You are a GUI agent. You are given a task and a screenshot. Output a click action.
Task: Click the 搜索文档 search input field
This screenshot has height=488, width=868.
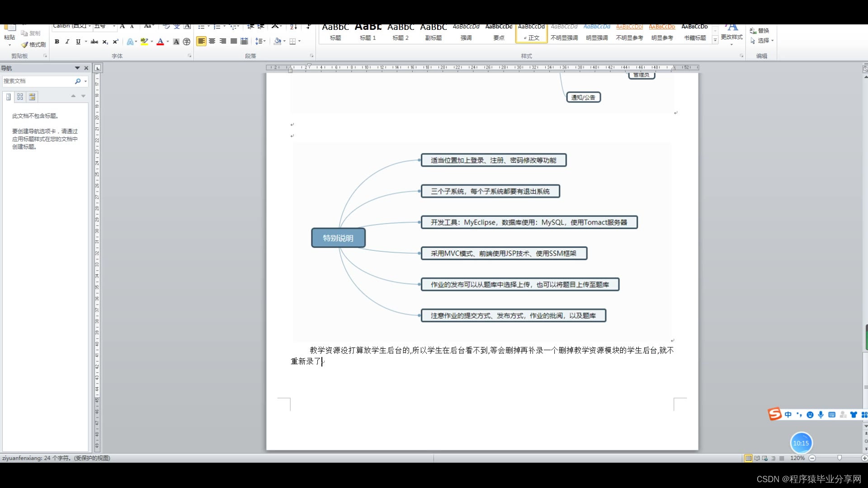pyautogui.click(x=36, y=81)
